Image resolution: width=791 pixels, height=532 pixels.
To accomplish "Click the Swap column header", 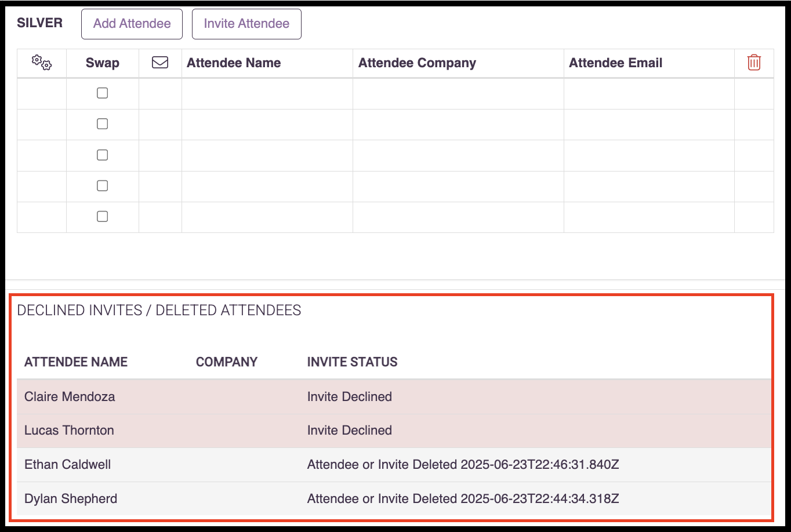I will [x=103, y=63].
